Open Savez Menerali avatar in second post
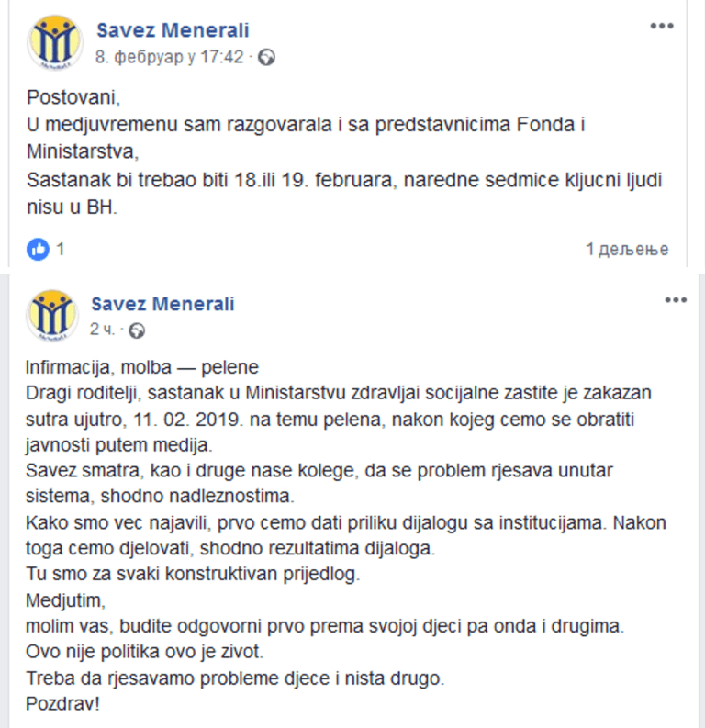 [52, 315]
